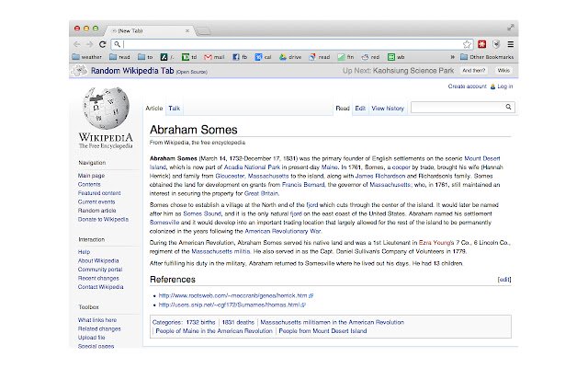Image resolution: width=588 pixels, height=368 pixels.
Task: Reload the page with refresh icon
Action: click(x=102, y=44)
